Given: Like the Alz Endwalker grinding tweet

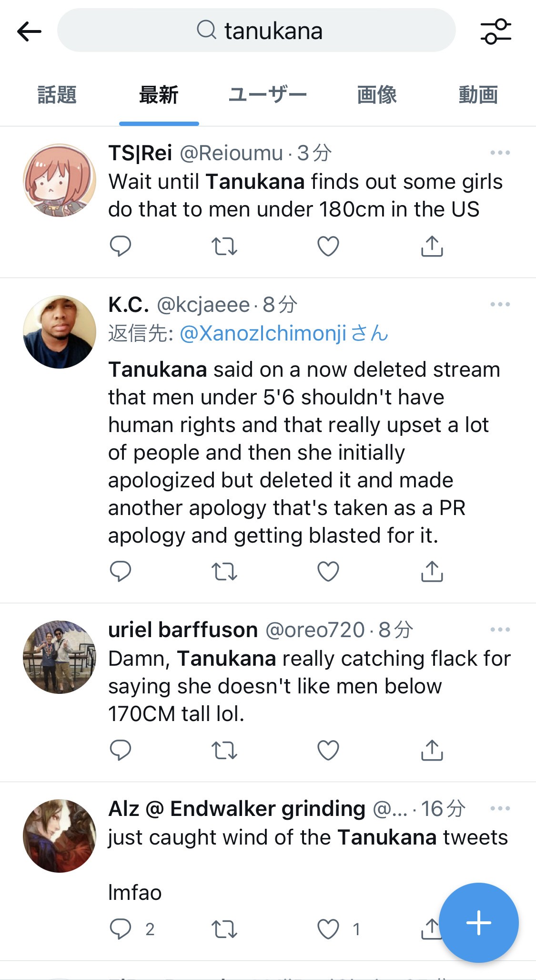Looking at the screenshot, I should click(x=328, y=929).
